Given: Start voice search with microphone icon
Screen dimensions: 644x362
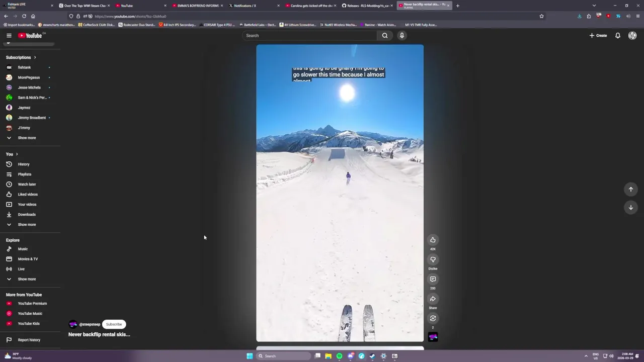Looking at the screenshot, I should pos(401,35).
